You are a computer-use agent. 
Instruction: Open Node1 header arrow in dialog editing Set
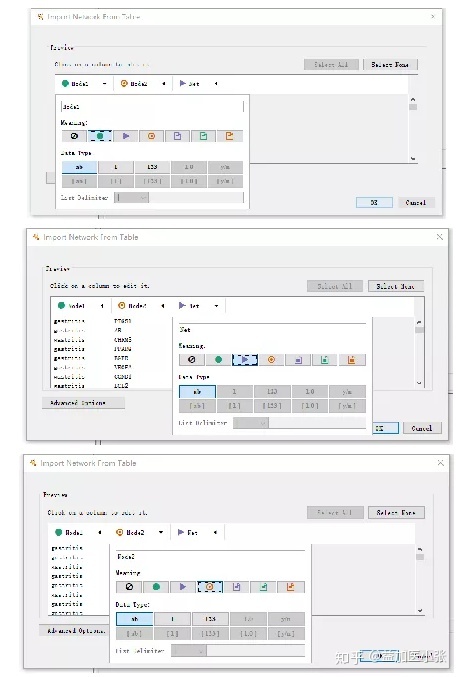(102, 306)
